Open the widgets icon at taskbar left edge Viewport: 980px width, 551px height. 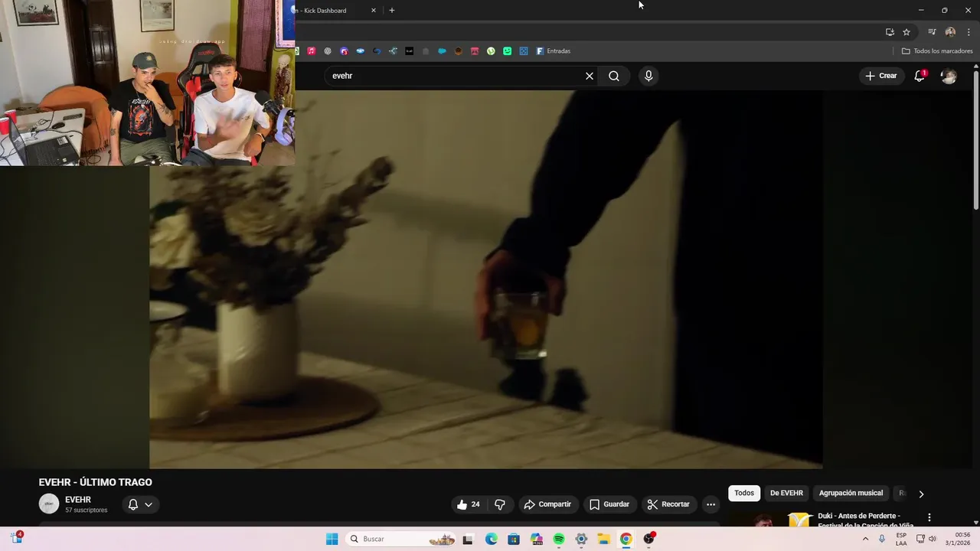(17, 538)
